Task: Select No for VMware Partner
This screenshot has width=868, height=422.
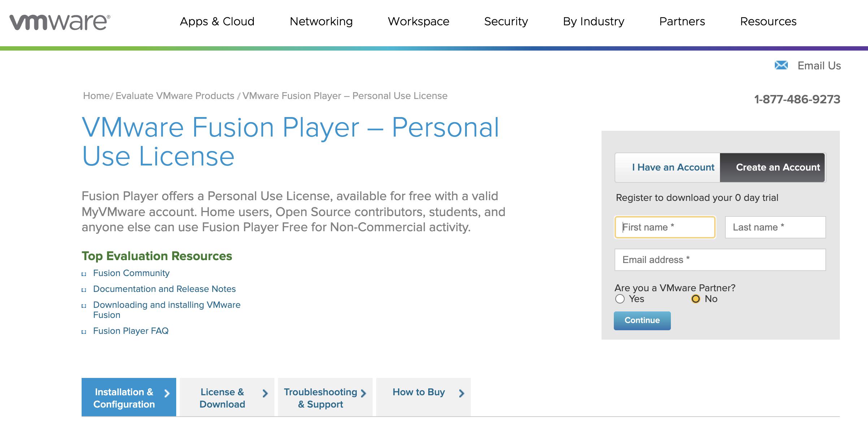Action: point(695,299)
